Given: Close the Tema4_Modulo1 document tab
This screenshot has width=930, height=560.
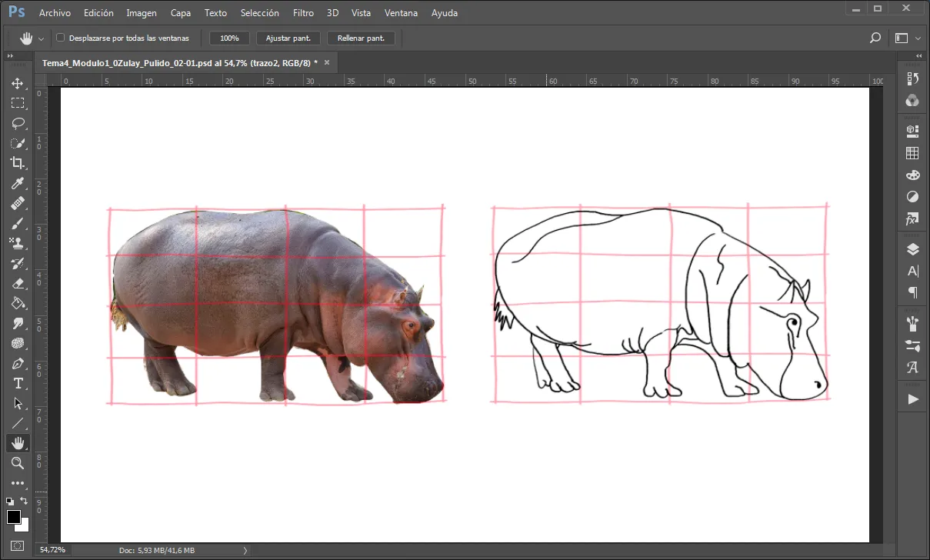Looking at the screenshot, I should (327, 62).
